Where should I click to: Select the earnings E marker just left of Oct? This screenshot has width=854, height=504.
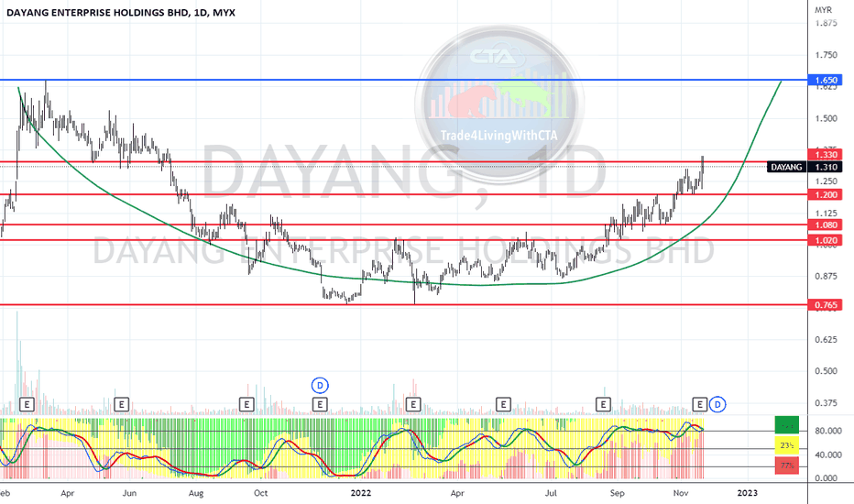(x=246, y=404)
